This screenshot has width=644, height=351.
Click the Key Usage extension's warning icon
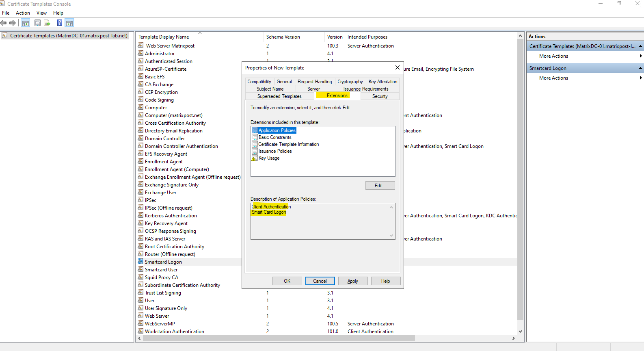[x=255, y=158]
